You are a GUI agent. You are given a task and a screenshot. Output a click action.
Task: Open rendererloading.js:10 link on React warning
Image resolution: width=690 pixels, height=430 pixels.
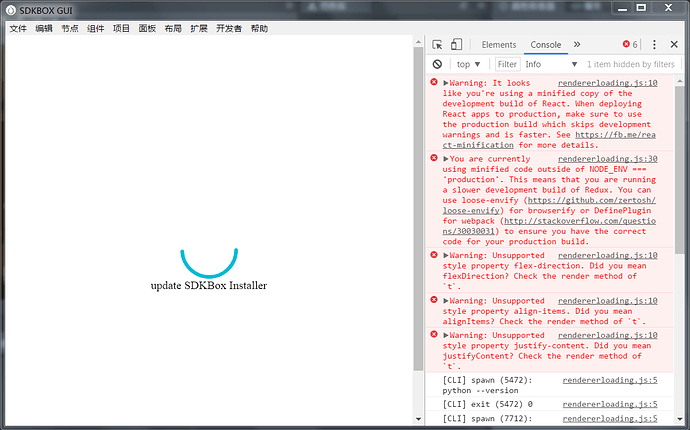(x=608, y=83)
